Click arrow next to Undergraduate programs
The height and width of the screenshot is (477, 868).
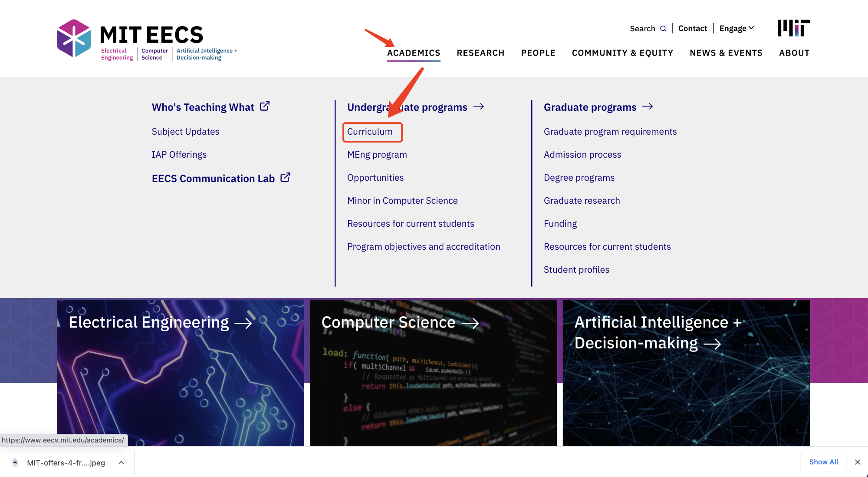click(x=479, y=106)
